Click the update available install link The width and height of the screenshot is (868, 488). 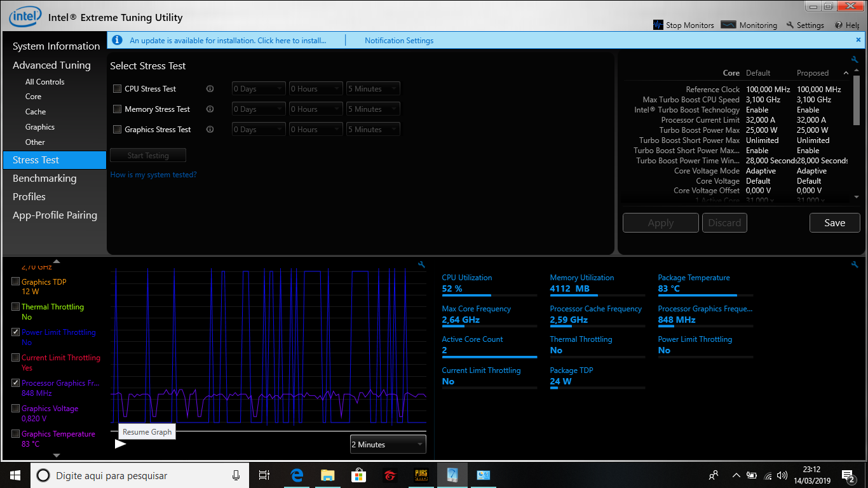pyautogui.click(x=227, y=41)
